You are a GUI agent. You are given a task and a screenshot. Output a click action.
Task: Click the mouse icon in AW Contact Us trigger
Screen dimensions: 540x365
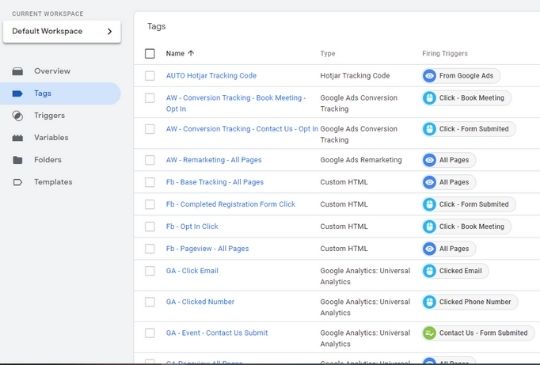tap(429, 129)
